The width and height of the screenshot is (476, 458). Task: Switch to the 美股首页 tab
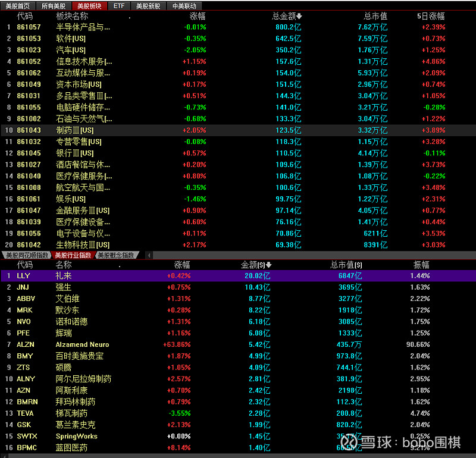tap(18, 6)
